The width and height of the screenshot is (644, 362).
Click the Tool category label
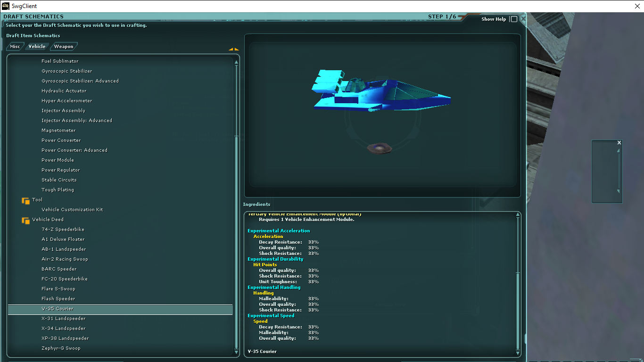coord(37,200)
